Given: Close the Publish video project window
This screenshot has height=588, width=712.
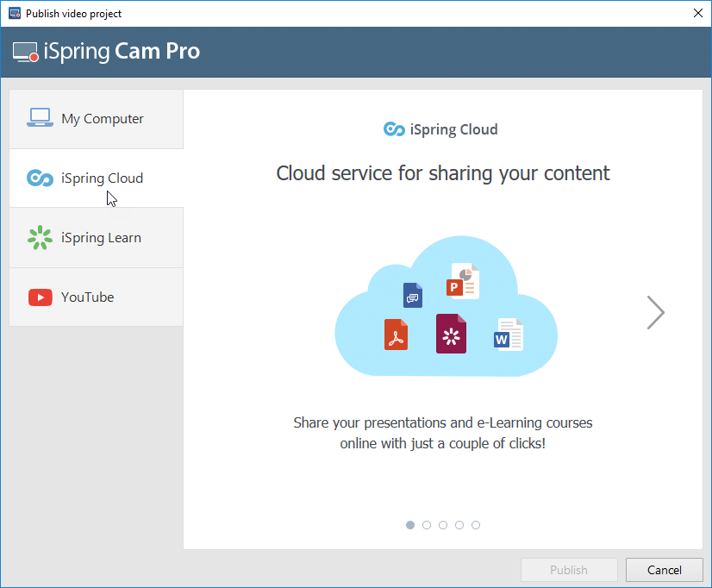Looking at the screenshot, I should click(698, 13).
